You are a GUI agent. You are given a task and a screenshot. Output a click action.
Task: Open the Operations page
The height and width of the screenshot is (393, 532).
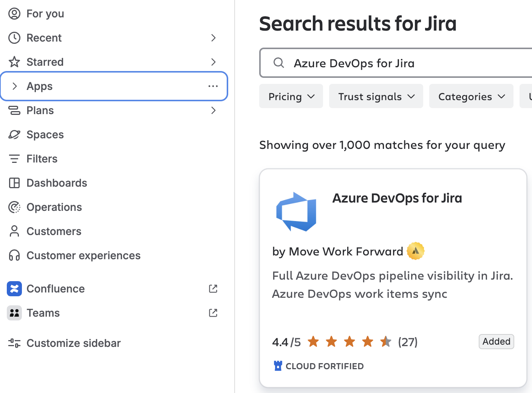tap(54, 207)
